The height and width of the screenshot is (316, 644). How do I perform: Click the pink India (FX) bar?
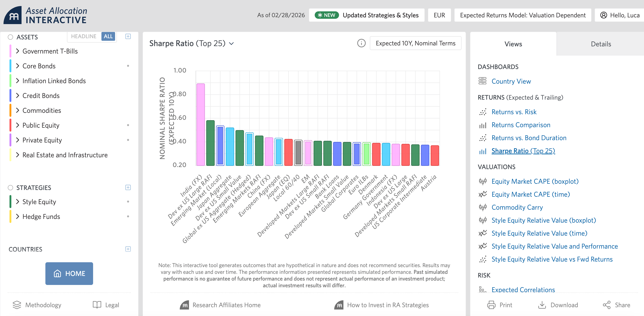(201, 125)
